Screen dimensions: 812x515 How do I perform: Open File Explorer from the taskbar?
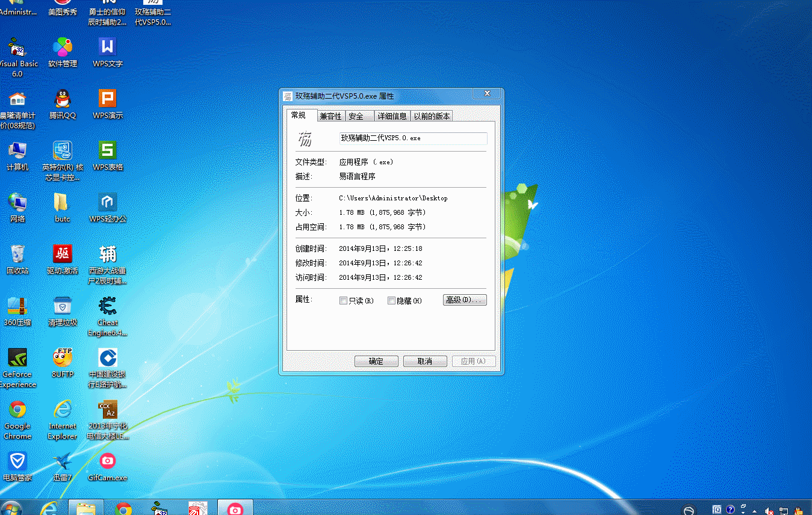click(86, 508)
